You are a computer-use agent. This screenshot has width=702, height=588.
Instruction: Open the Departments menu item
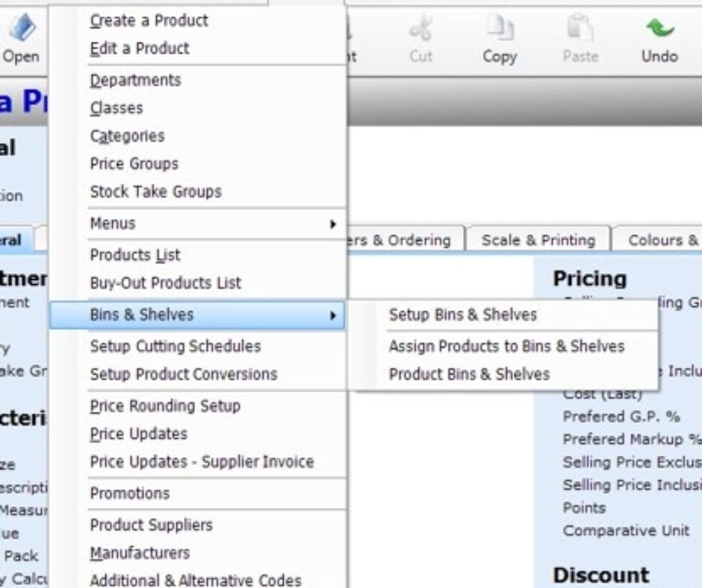point(134,79)
